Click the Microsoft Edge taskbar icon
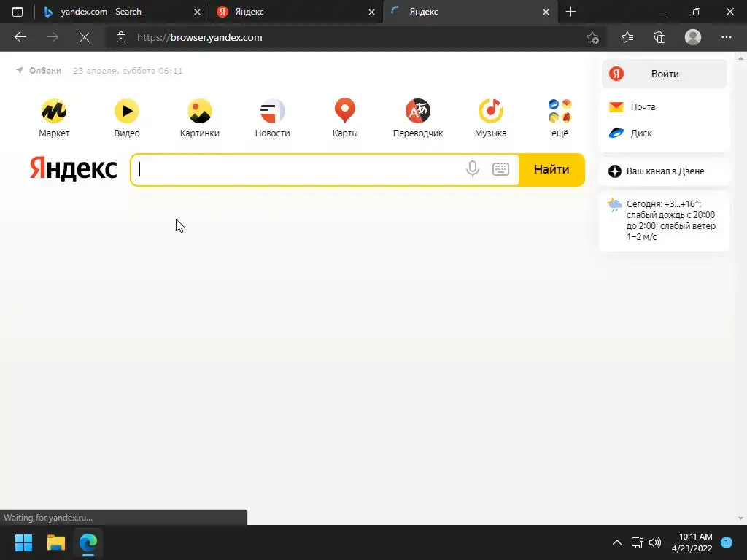This screenshot has height=560, width=747. coord(88,542)
